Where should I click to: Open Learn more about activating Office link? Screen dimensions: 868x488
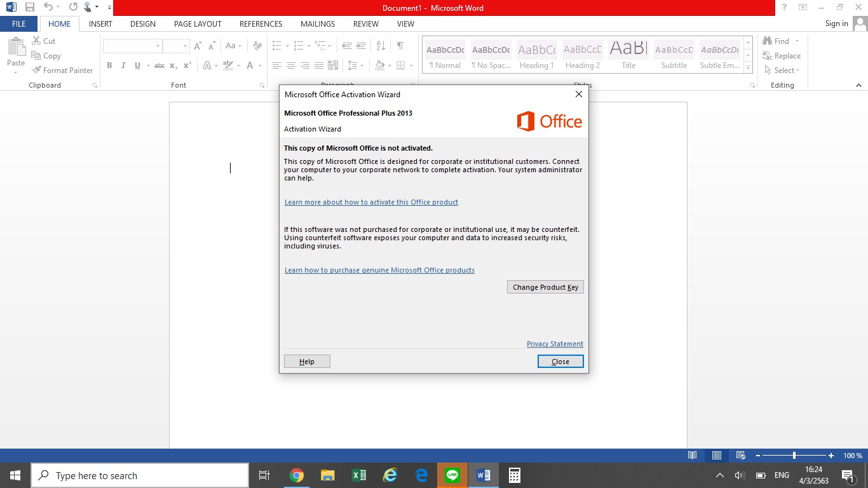tap(371, 202)
